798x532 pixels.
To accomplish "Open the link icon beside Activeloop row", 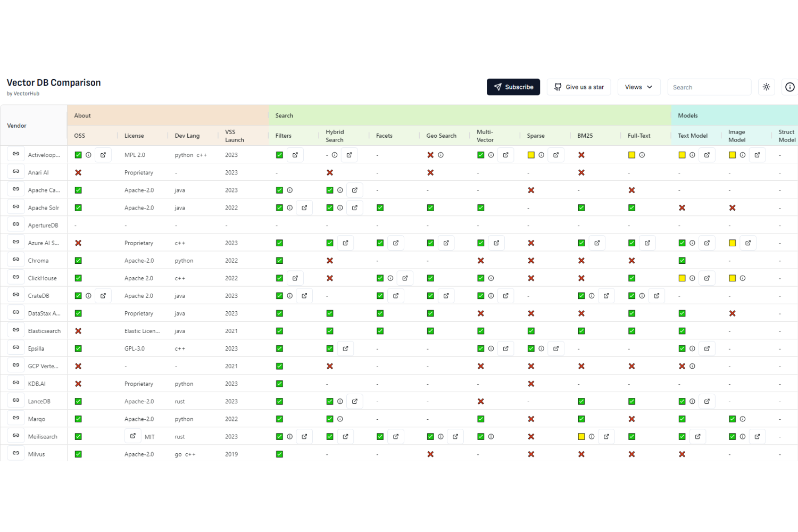I will [16, 154].
